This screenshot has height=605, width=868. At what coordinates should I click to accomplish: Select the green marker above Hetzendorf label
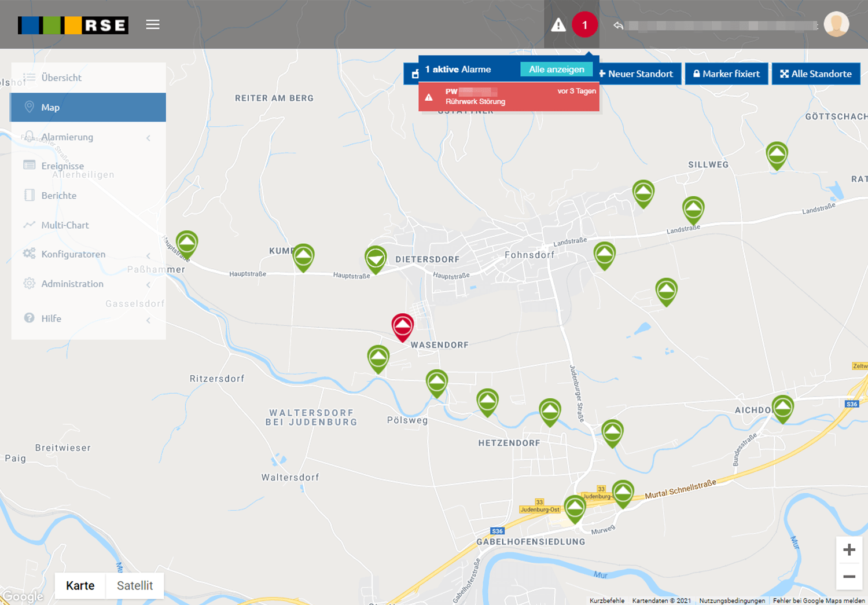coord(487,402)
